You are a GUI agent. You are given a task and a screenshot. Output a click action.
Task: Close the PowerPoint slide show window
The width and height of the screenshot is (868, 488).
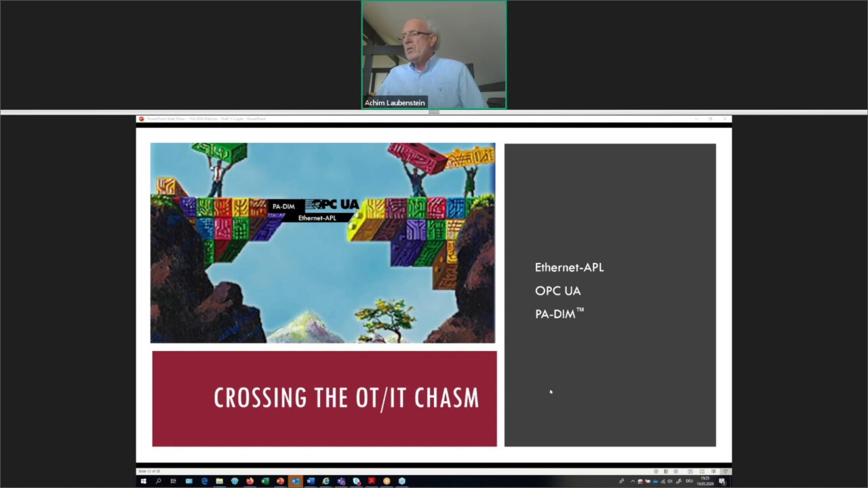coord(725,119)
